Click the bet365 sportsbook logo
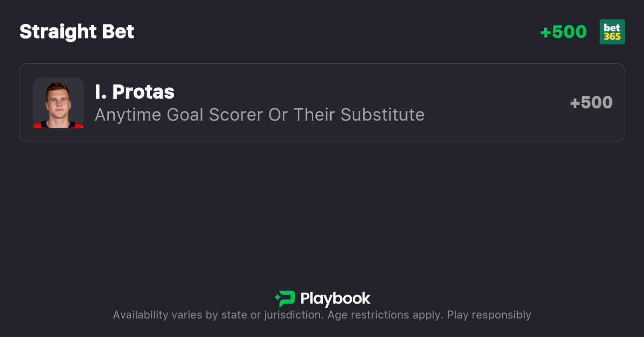Screen dimensions: 644x337 pyautogui.click(x=612, y=32)
